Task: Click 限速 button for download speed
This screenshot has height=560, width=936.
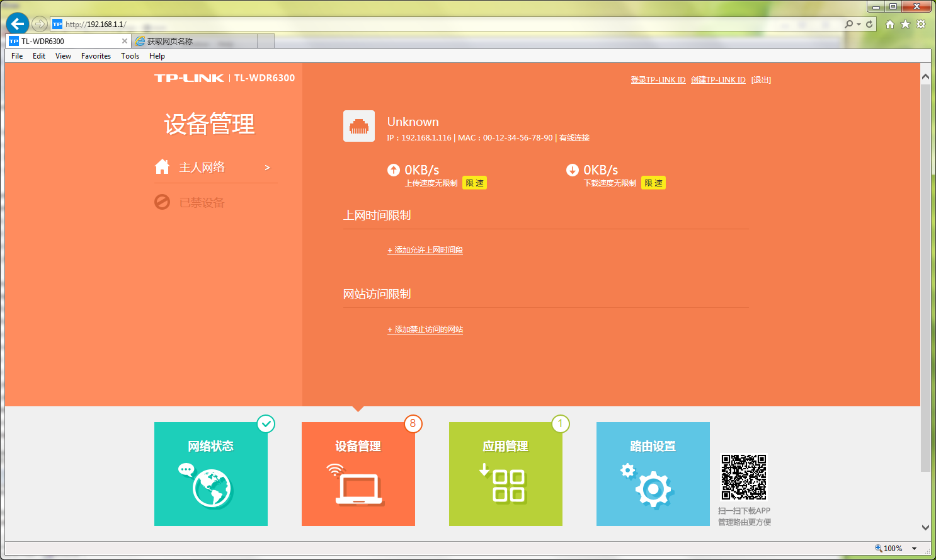Action: pyautogui.click(x=653, y=183)
